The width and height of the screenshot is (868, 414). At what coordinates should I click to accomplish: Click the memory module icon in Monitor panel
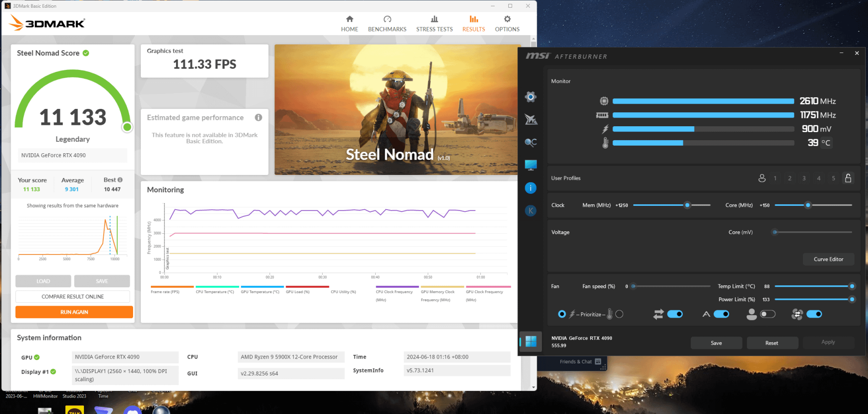[x=602, y=115]
